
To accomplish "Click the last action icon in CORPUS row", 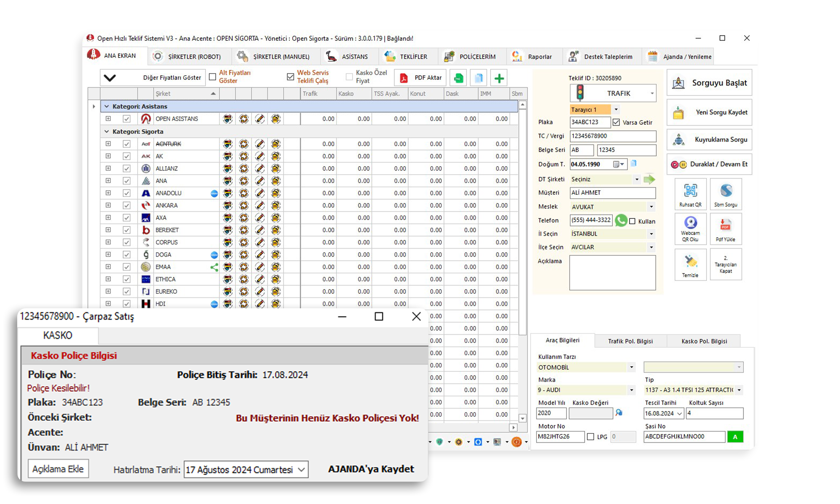I will click(276, 242).
